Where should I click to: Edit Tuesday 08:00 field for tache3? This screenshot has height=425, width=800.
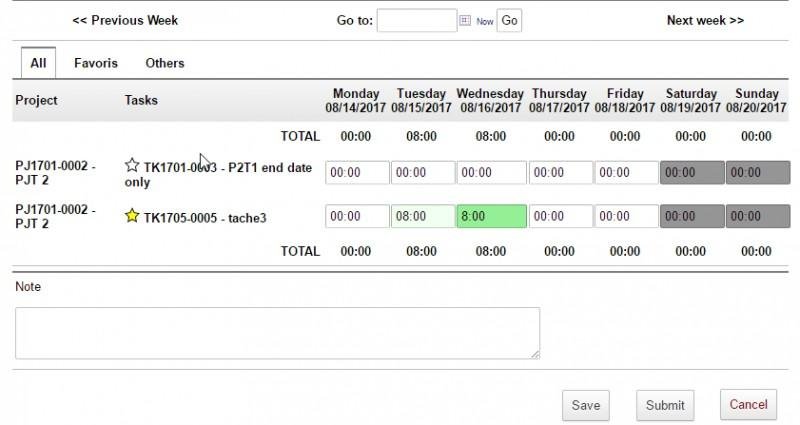pos(423,216)
